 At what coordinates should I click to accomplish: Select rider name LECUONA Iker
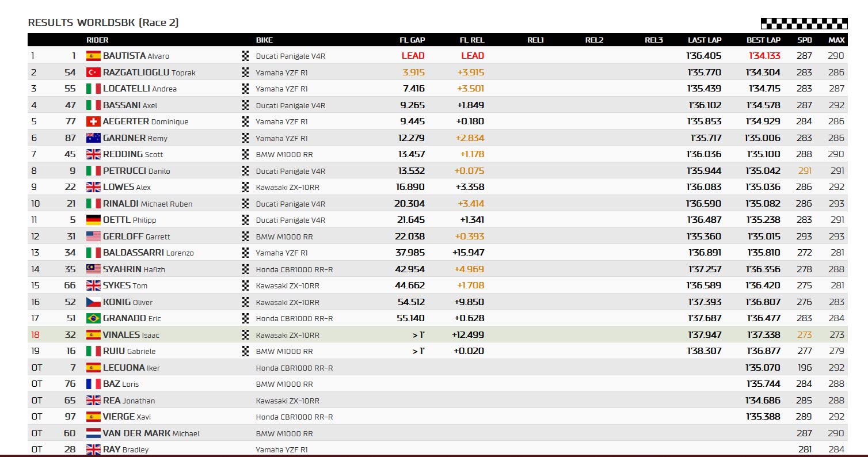(131, 368)
